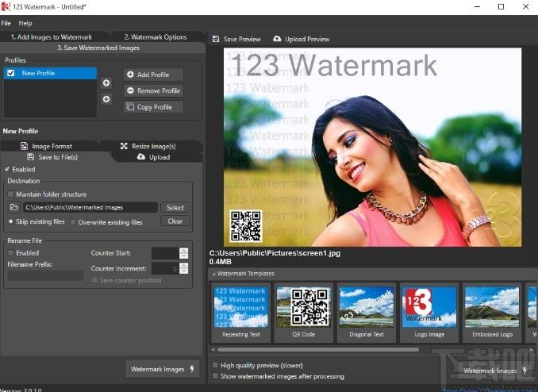538x392 pixels.
Task: Enable Maintain folder structure option
Action: pyautogui.click(x=10, y=194)
